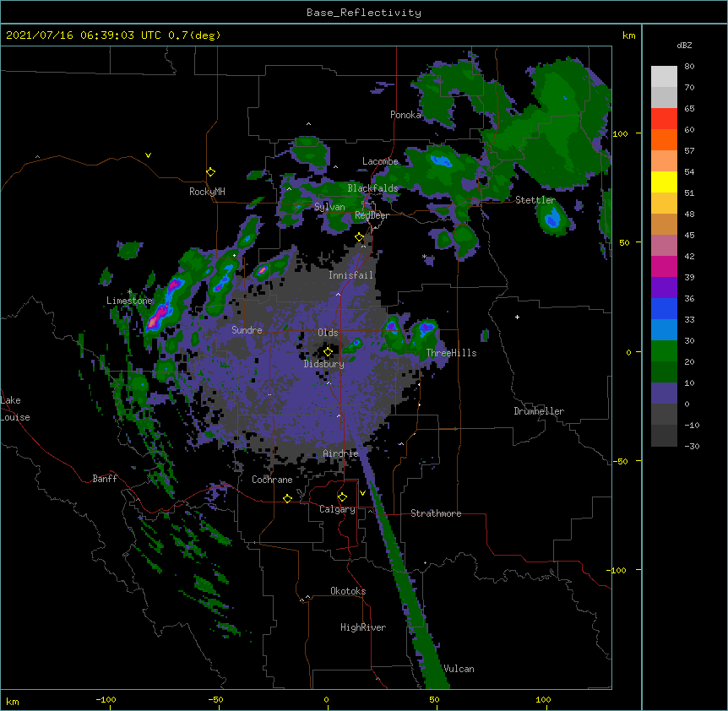This screenshot has width=728, height=711.
Task: Click the Calgary city label
Action: pos(337,509)
